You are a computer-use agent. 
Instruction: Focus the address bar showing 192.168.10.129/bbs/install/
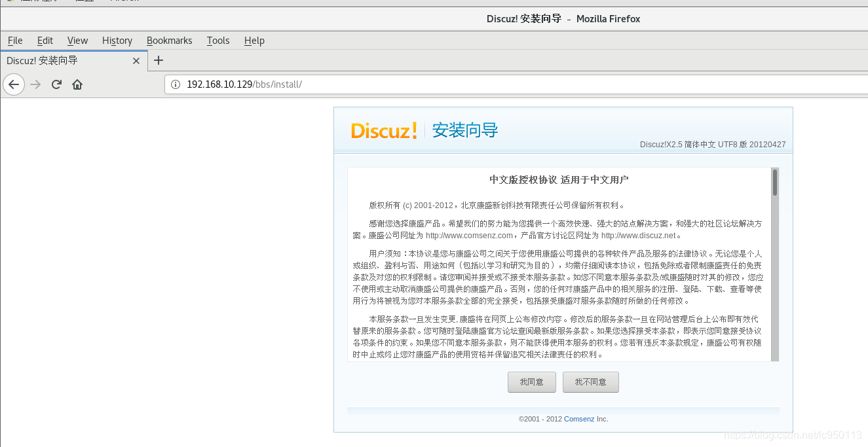(516, 84)
